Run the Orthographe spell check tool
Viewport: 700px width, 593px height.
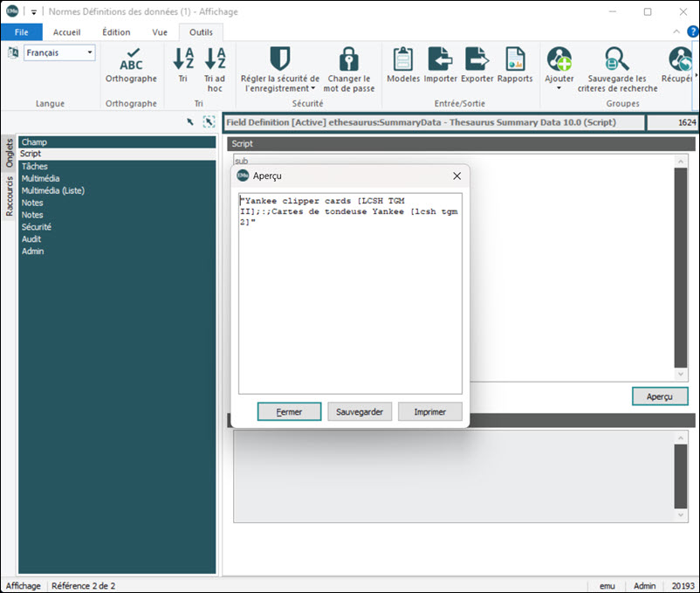tap(131, 65)
